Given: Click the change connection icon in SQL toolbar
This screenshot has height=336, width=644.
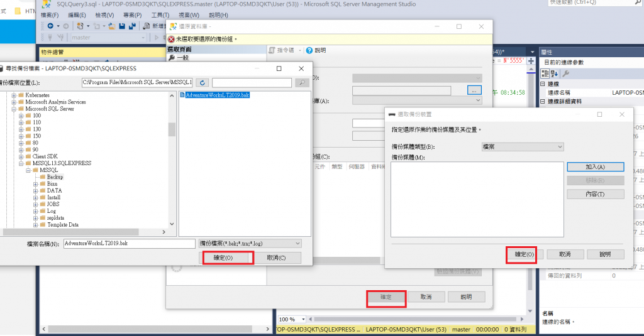Looking at the screenshot, I should coord(60,37).
